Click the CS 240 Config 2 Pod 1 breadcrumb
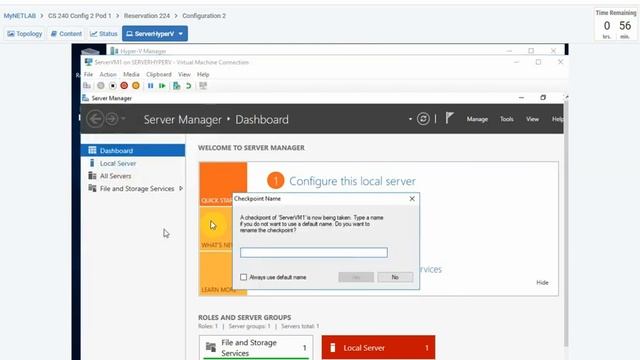The width and height of the screenshot is (640, 360). pyautogui.click(x=80, y=16)
